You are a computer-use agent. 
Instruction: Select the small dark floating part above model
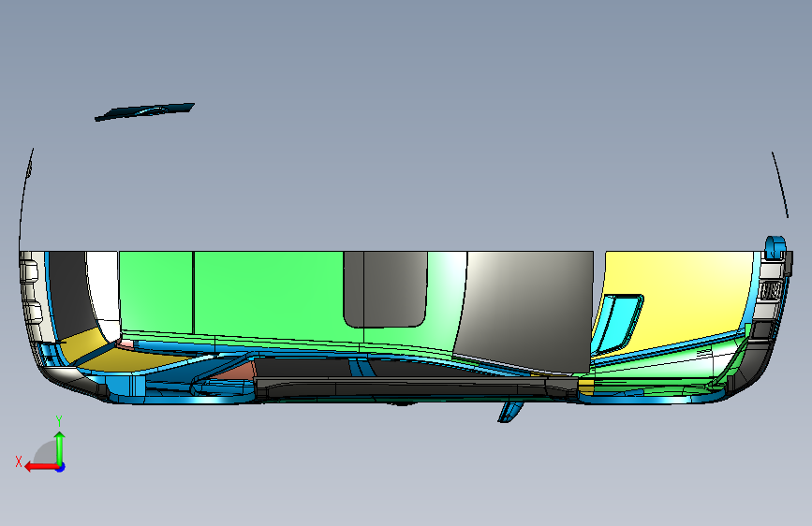coord(144,111)
